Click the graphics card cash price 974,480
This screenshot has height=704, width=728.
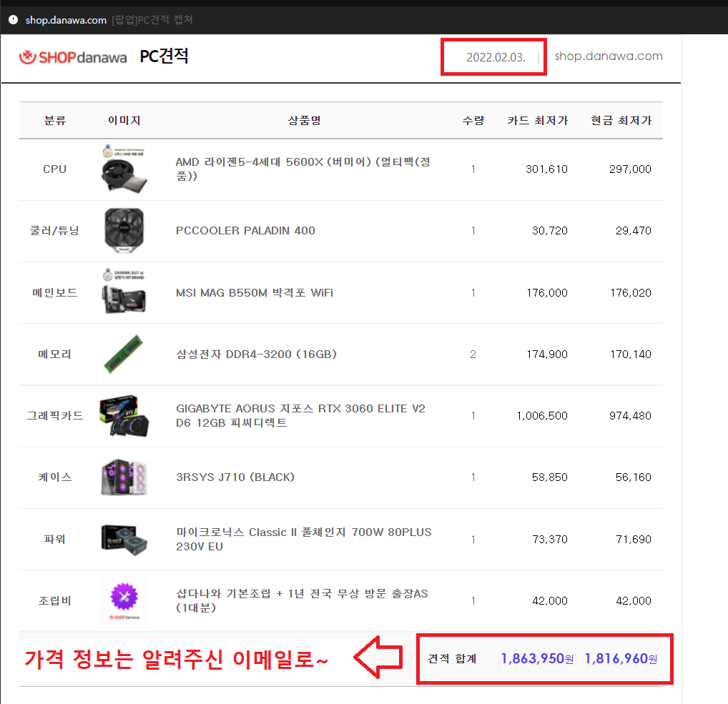point(630,416)
